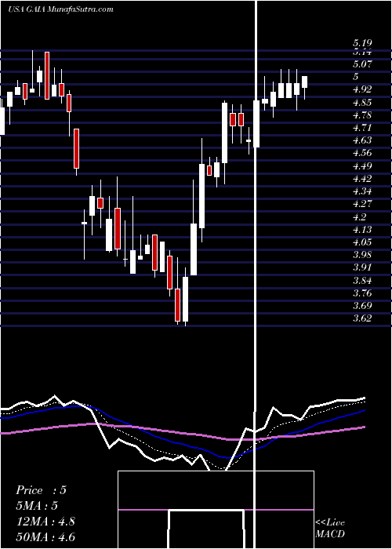This screenshot has width=392, height=549.
Task: Click the last white candlestick on the right
Action: (304, 82)
